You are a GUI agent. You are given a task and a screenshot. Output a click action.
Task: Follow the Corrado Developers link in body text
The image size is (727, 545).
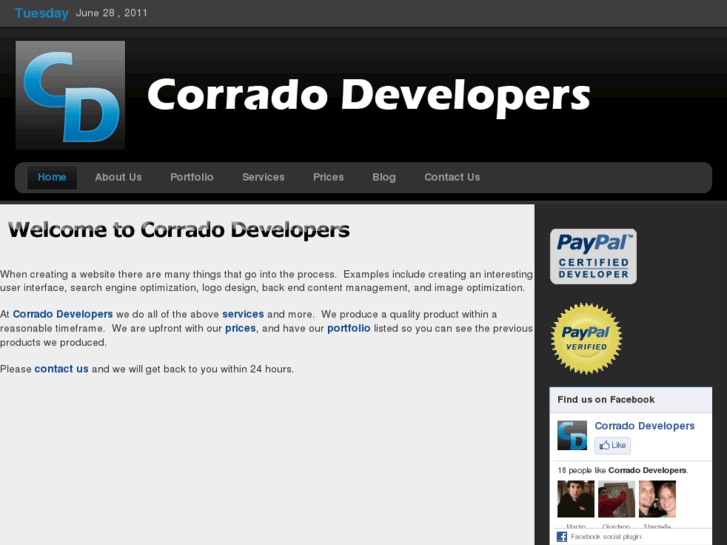point(63,314)
